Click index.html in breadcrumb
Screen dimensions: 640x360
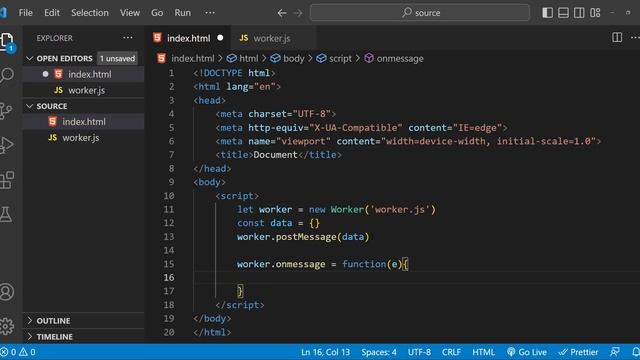coord(192,58)
